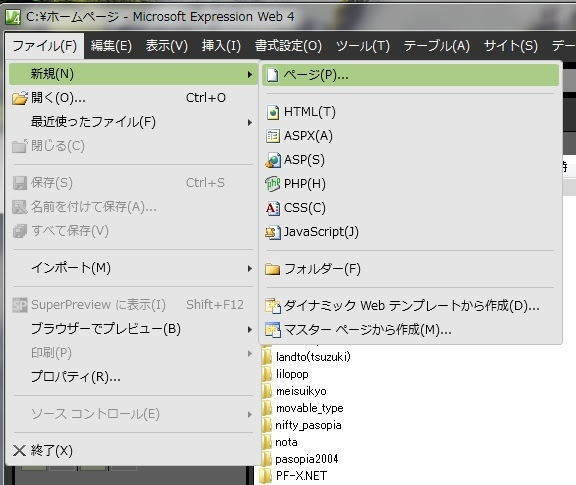Click the JavaScript(J) scroll icon
The image size is (576, 485).
(x=273, y=232)
